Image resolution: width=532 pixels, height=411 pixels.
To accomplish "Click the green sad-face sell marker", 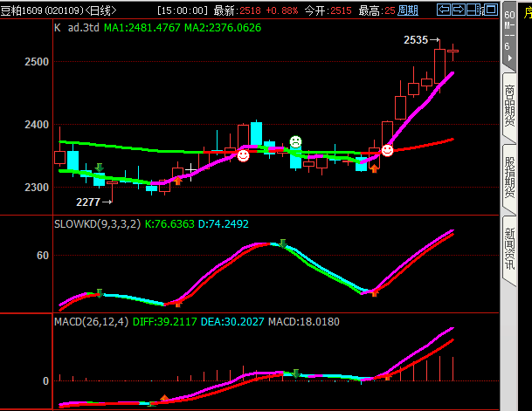I will pos(295,141).
